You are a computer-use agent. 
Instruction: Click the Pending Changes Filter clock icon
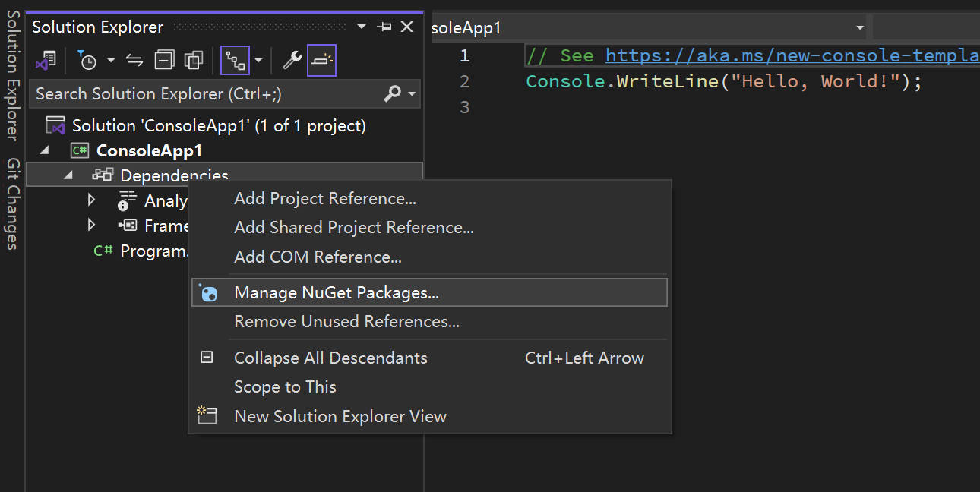tap(88, 61)
